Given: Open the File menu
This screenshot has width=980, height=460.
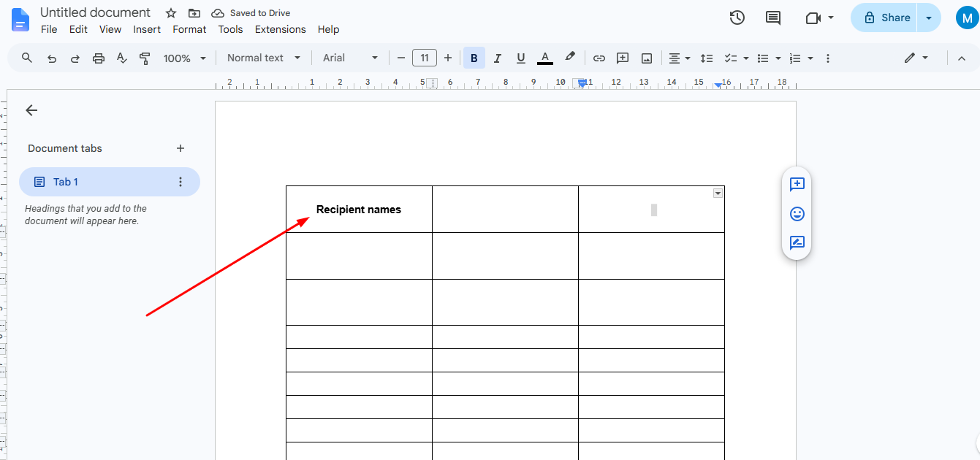Looking at the screenshot, I should (49, 29).
